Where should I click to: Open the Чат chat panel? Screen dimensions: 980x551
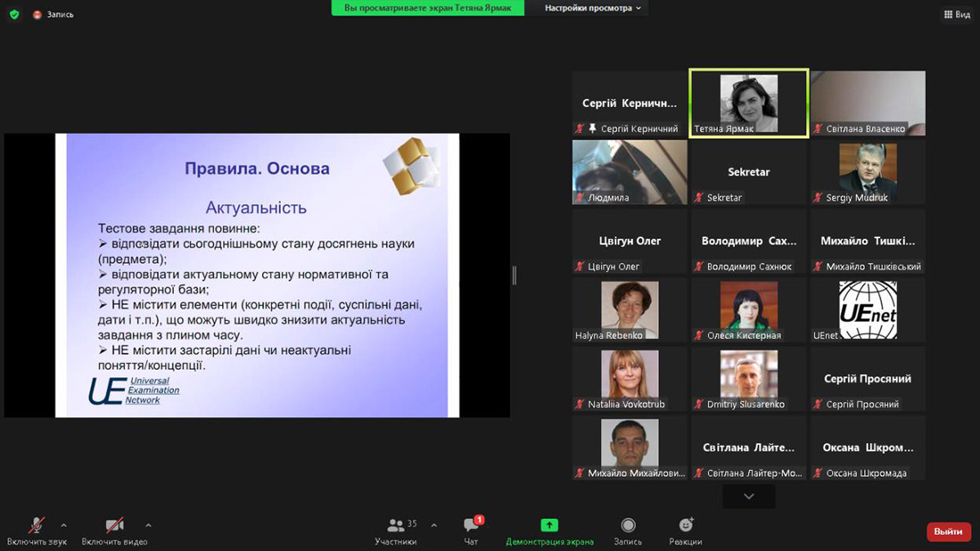coord(471,530)
